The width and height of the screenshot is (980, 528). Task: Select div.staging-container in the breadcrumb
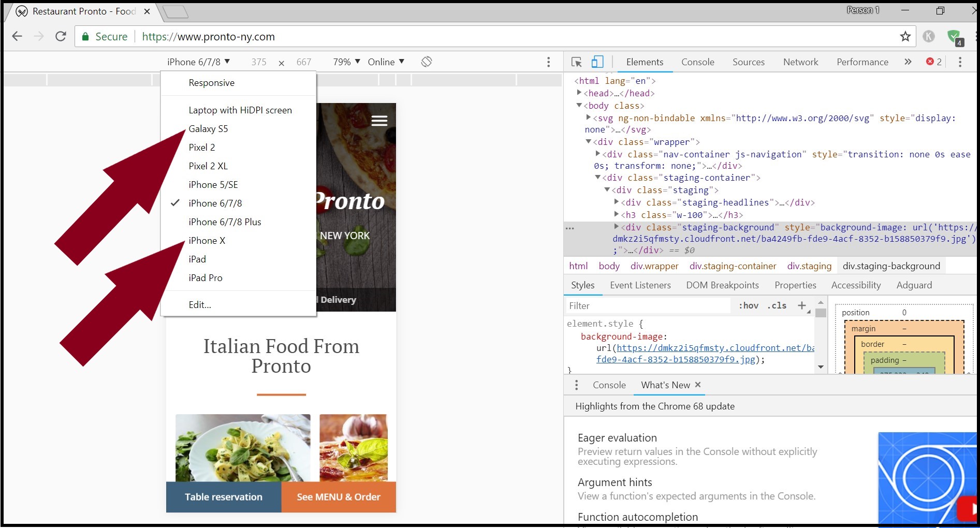click(733, 266)
